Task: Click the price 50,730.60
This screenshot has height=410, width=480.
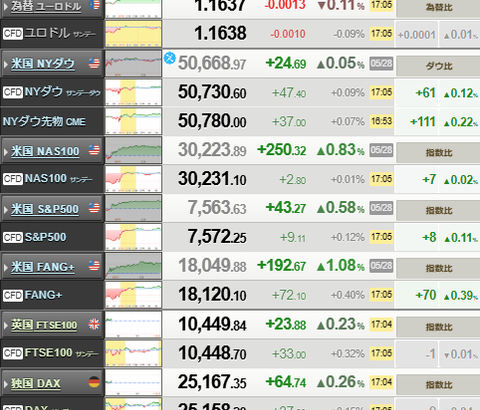Action: tap(212, 92)
